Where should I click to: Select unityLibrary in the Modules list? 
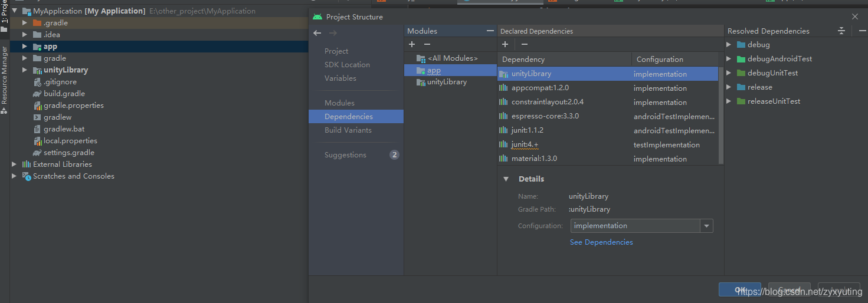pos(450,82)
